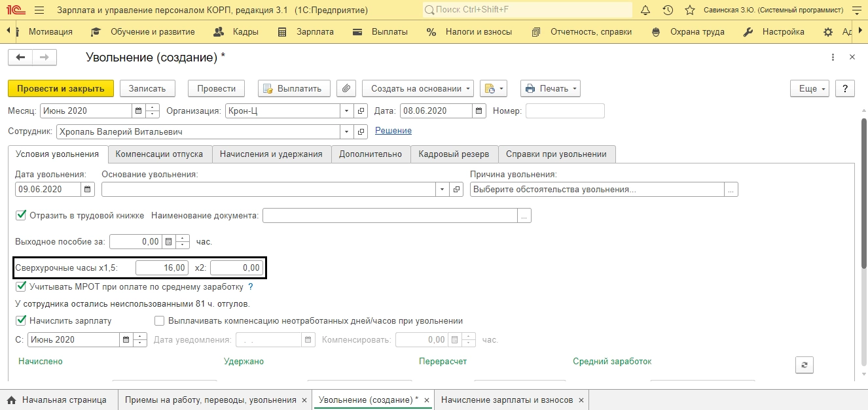Open the Печать dropdown

550,88
